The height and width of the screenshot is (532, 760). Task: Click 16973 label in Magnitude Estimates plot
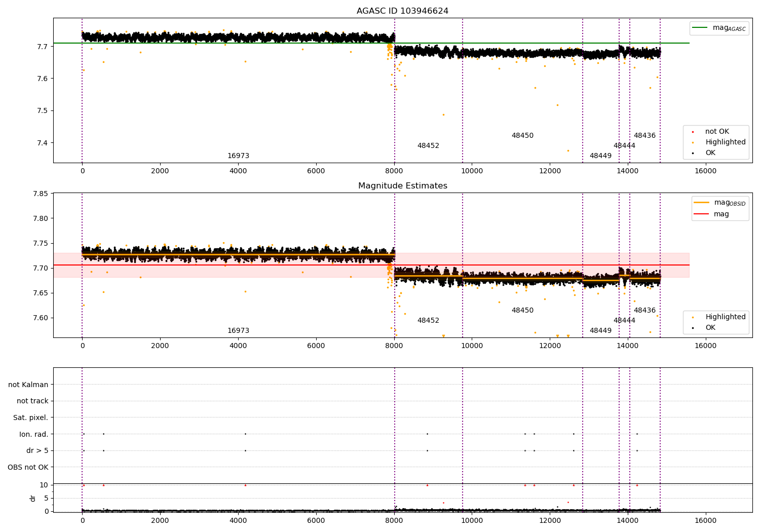click(238, 331)
